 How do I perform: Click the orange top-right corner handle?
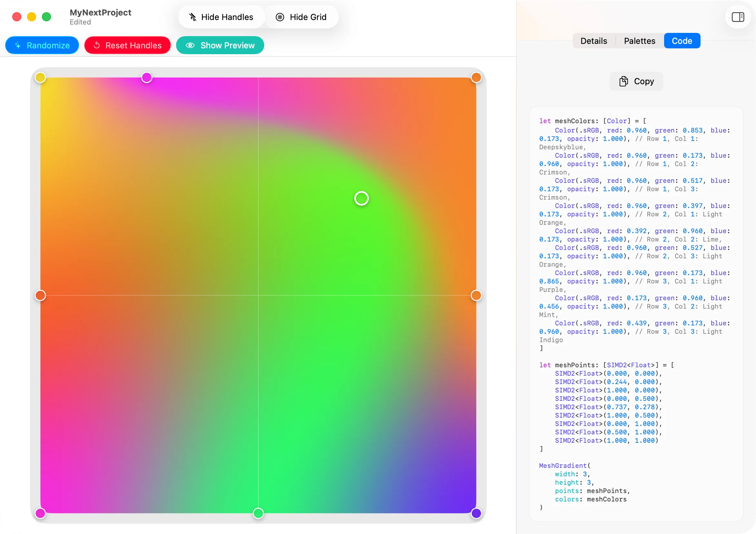[x=476, y=77]
